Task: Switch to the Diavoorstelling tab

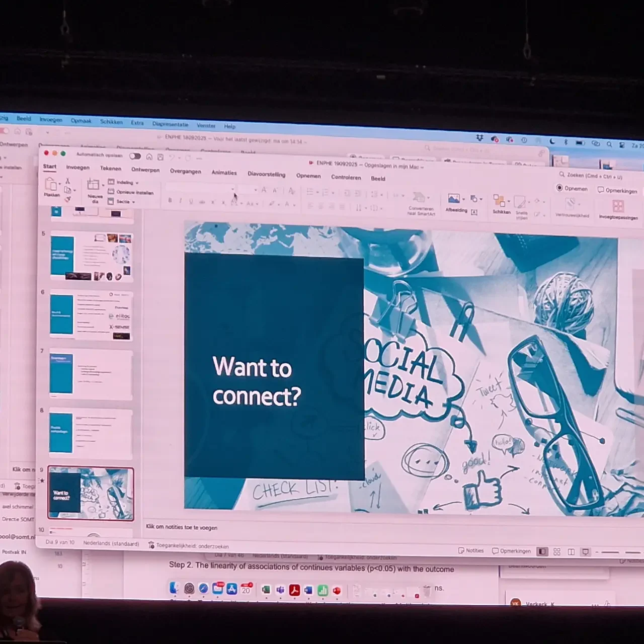Action: pyautogui.click(x=266, y=174)
